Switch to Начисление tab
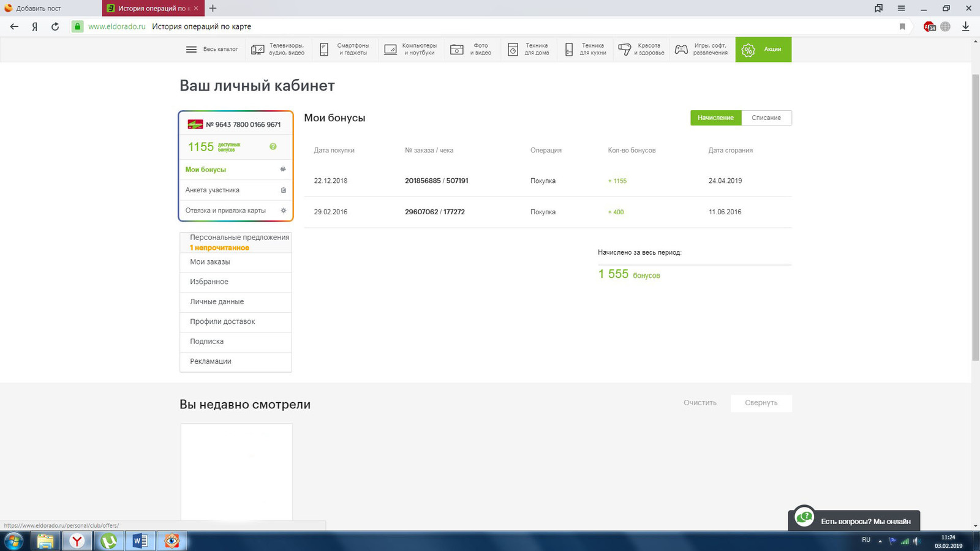The image size is (980, 551). tap(715, 118)
